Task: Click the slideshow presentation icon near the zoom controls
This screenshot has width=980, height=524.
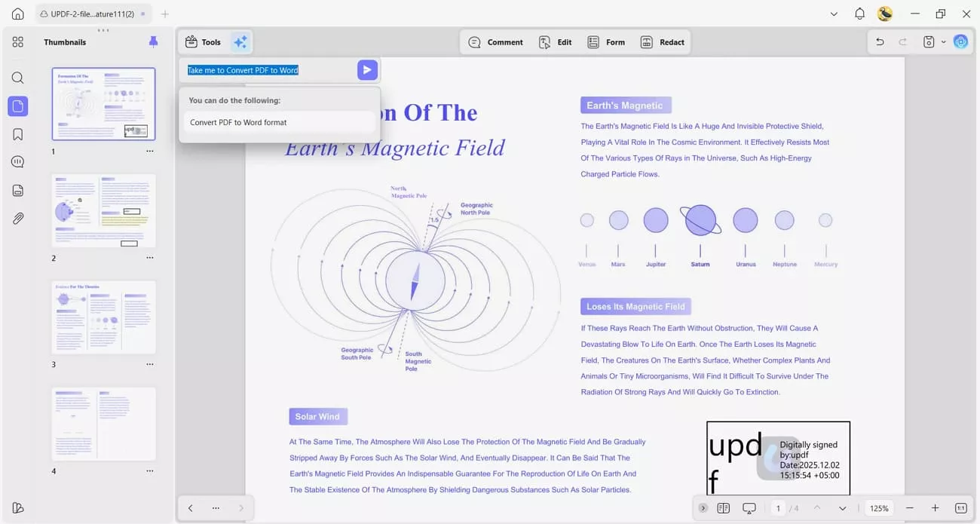Action: (x=749, y=508)
